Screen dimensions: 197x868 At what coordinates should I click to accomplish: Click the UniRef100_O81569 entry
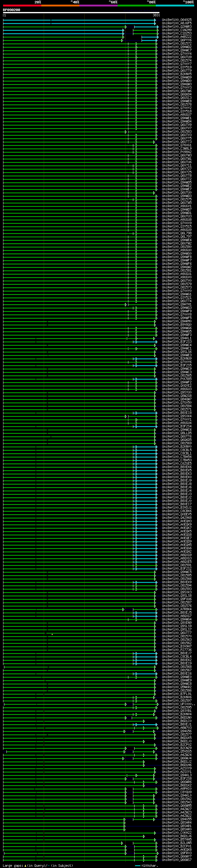click(x=177, y=443)
